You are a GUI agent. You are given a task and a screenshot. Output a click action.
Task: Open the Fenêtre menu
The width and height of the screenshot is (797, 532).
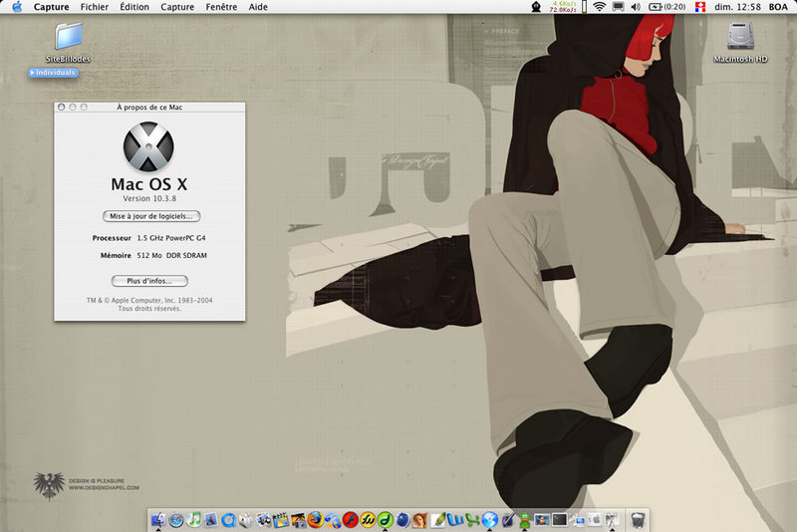point(221,7)
